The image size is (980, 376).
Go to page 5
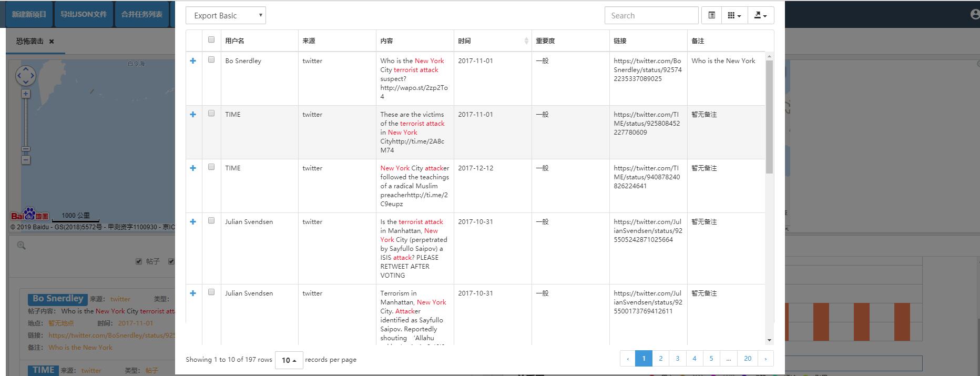(x=711, y=359)
